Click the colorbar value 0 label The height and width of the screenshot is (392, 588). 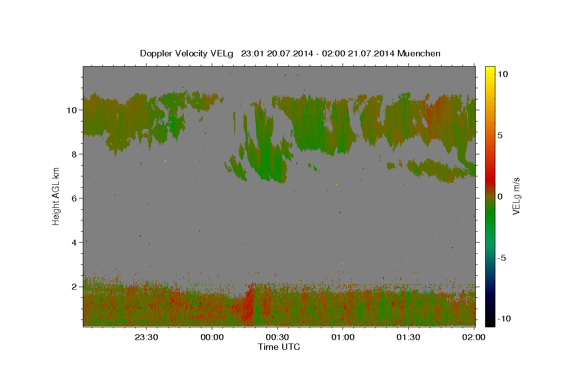click(x=500, y=196)
